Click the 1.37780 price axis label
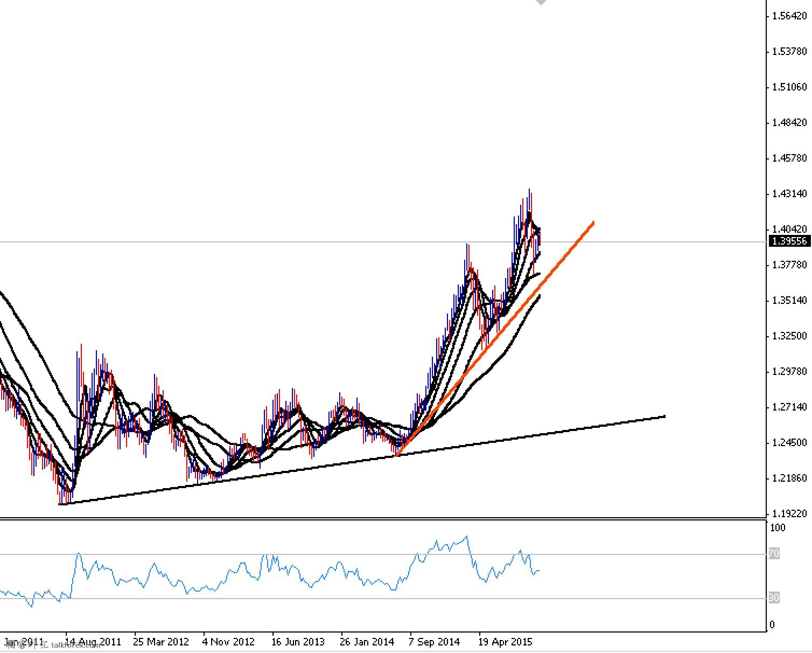Screen dimensions: 812x653 click(x=789, y=265)
